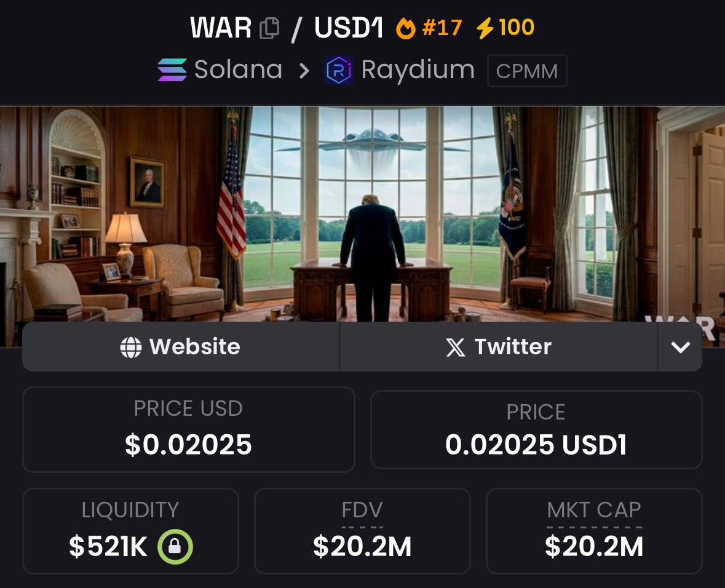Click the MKT CAP dotted-underline label
The width and height of the screenshot is (725, 588).
tap(593, 511)
